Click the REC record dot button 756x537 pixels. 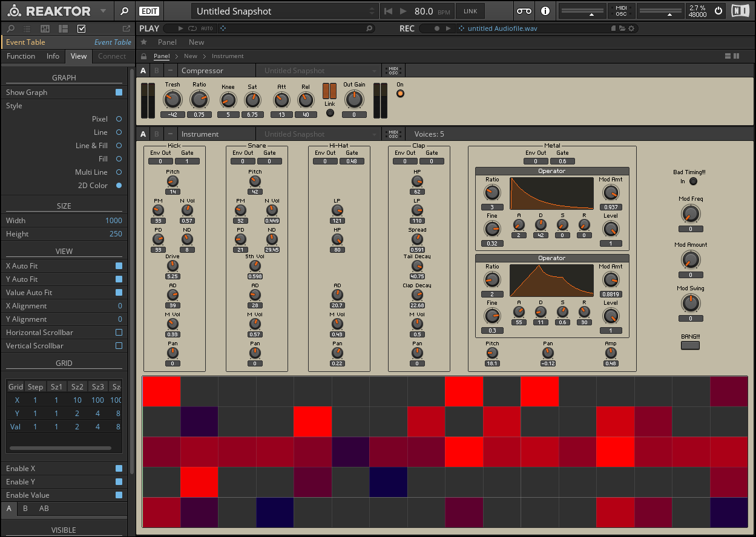click(437, 28)
